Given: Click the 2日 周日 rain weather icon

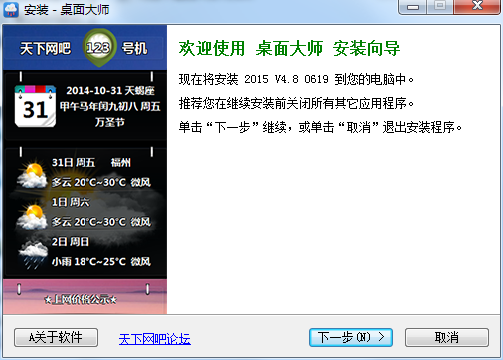Looking at the screenshot, I should point(33,255).
